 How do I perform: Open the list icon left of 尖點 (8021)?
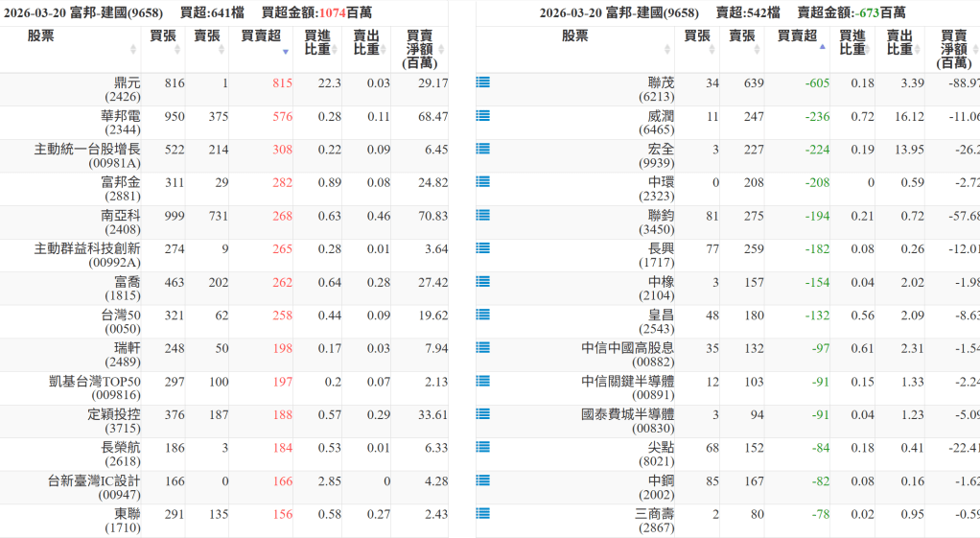point(483,448)
